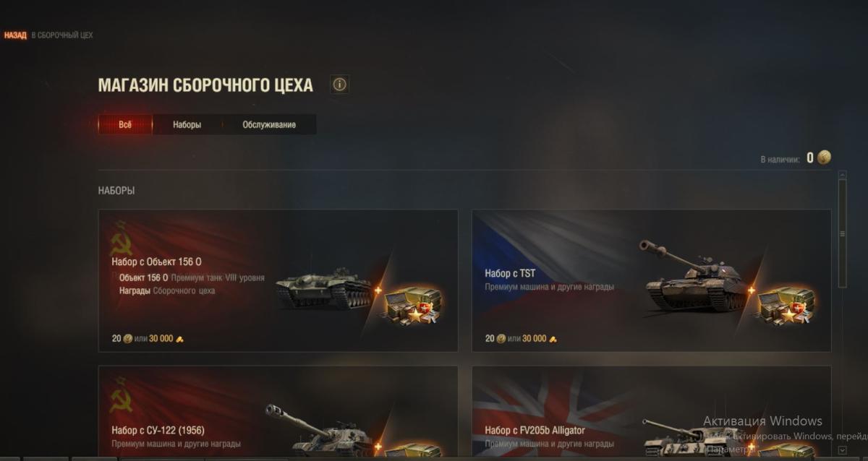Click the reward crates icon in the Объект 156 О set
868x461 pixels.
(x=413, y=305)
